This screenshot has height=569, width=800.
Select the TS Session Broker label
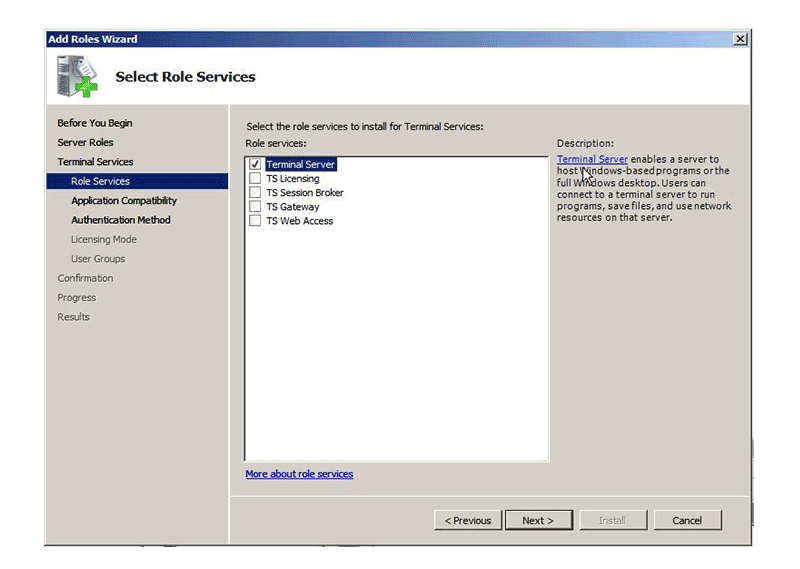click(x=305, y=192)
